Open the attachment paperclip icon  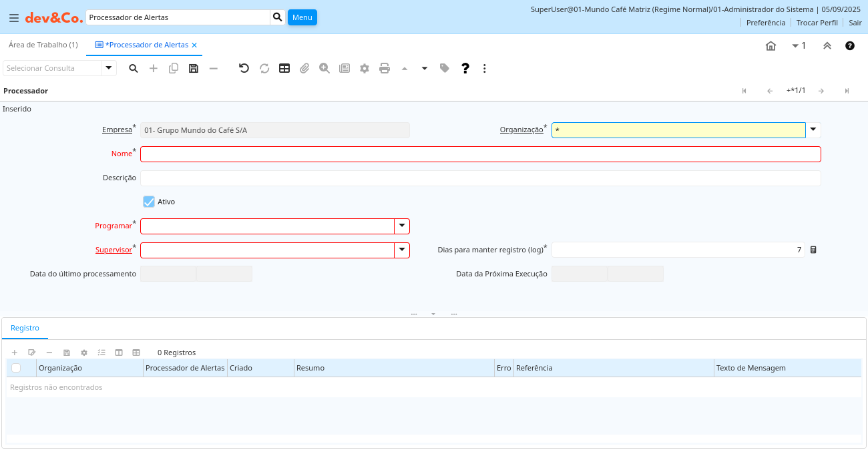click(x=304, y=68)
